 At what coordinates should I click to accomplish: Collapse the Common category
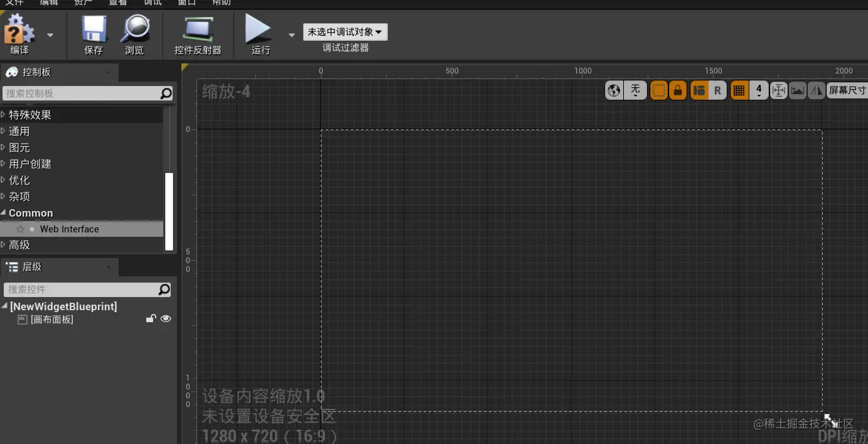[x=3, y=213]
